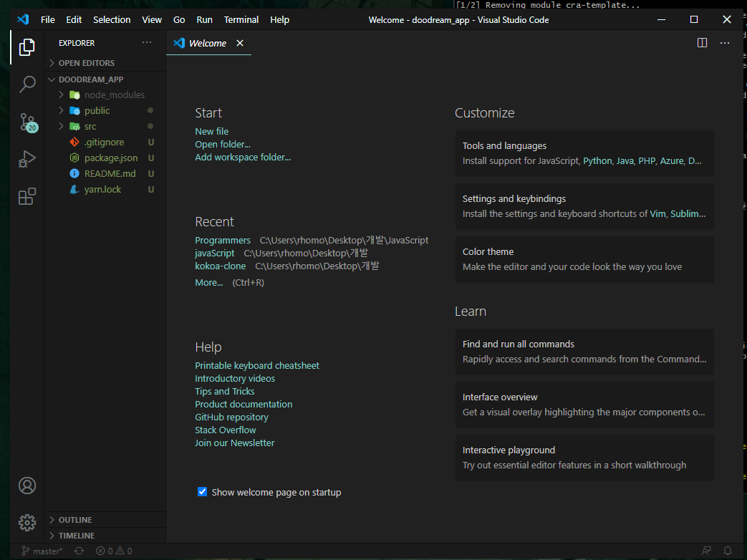This screenshot has height=560, width=747.
Task: Open the Search view icon
Action: coord(26,85)
